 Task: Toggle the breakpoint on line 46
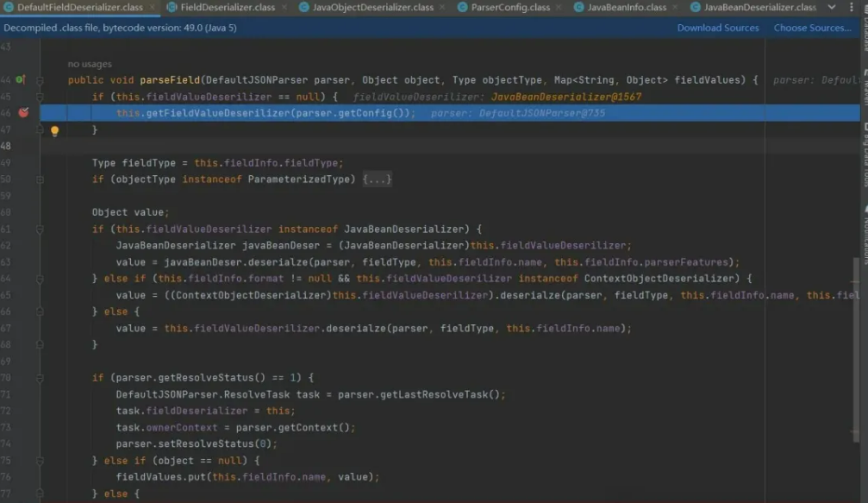(x=23, y=112)
